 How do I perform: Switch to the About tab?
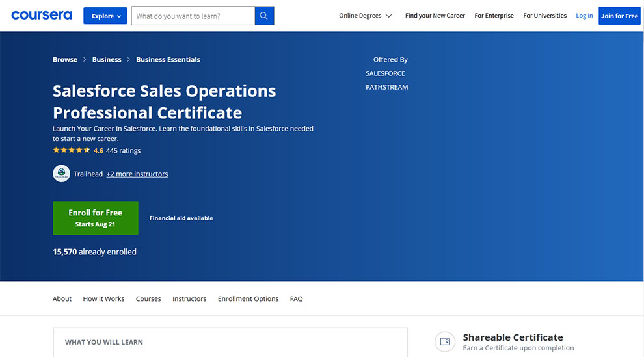tap(62, 298)
